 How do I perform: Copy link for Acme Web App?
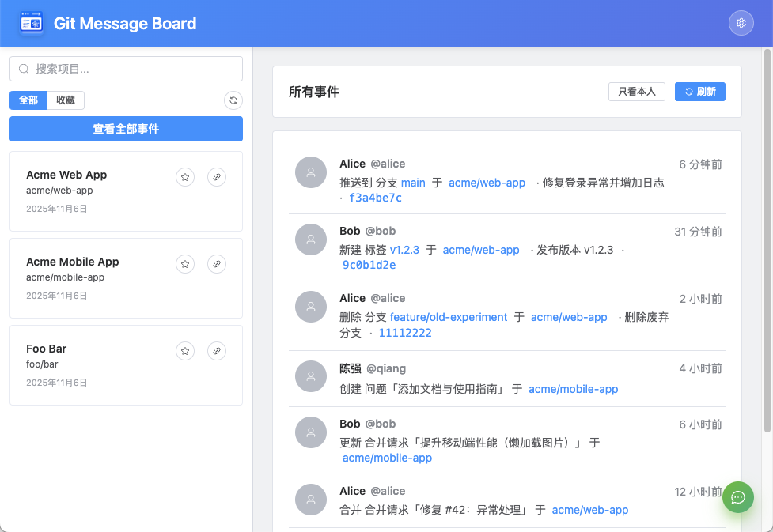click(217, 177)
